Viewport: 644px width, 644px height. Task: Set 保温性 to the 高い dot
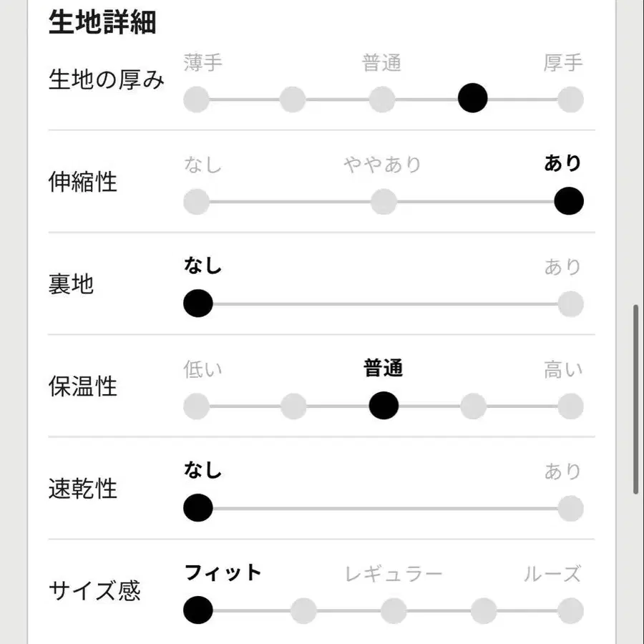coord(570,406)
